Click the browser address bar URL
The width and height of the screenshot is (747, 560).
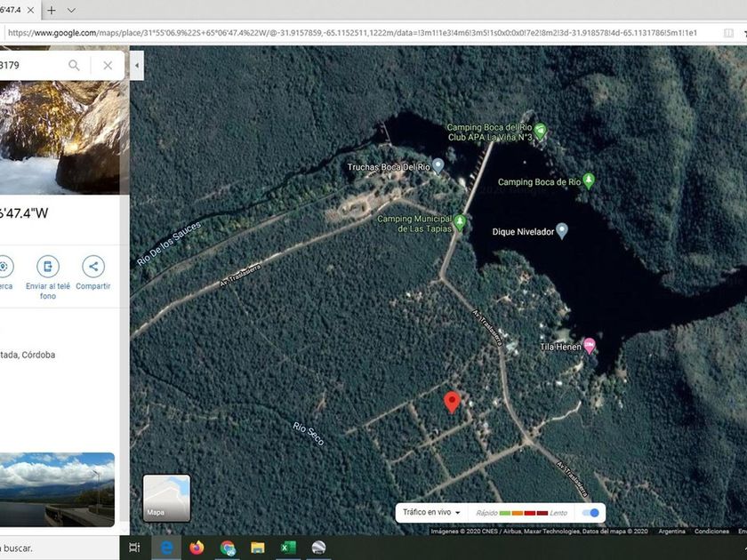click(x=356, y=33)
